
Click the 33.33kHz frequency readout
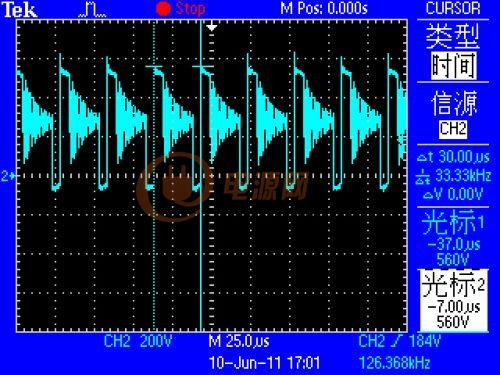[x=453, y=176]
